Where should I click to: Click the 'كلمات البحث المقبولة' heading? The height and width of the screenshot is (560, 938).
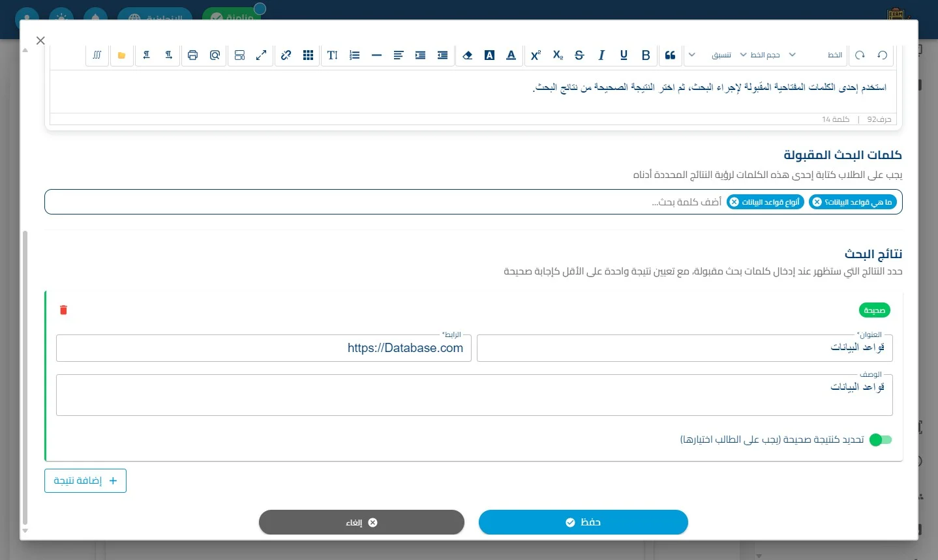tap(843, 155)
